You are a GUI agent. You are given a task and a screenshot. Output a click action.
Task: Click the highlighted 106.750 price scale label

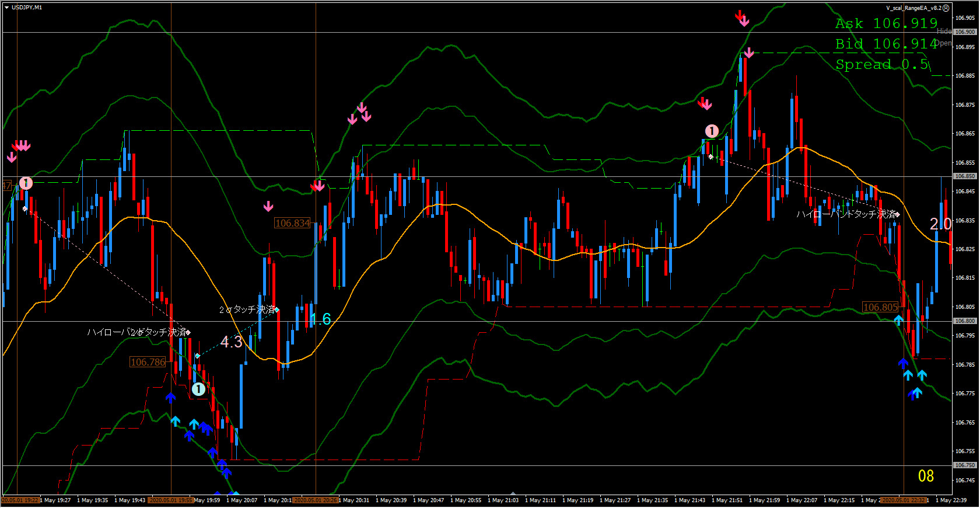point(965,465)
